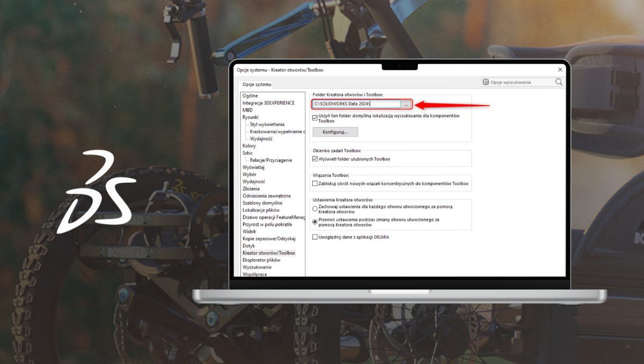Select Wyszukiwanie in the options tree
The width and height of the screenshot is (644, 364).
tap(257, 267)
